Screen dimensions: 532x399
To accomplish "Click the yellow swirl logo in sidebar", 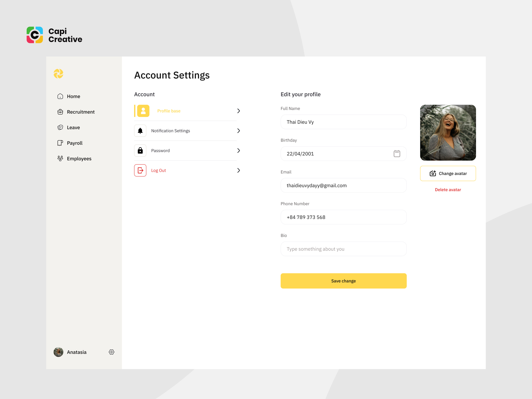I will (59, 74).
